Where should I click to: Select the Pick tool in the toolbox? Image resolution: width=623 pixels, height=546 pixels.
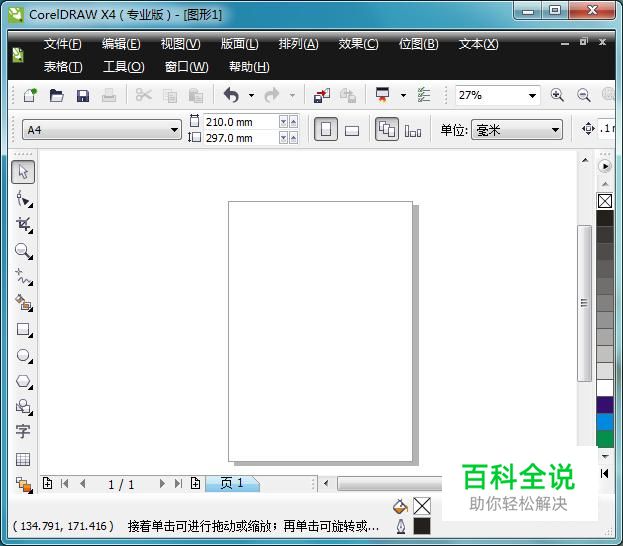click(23, 172)
